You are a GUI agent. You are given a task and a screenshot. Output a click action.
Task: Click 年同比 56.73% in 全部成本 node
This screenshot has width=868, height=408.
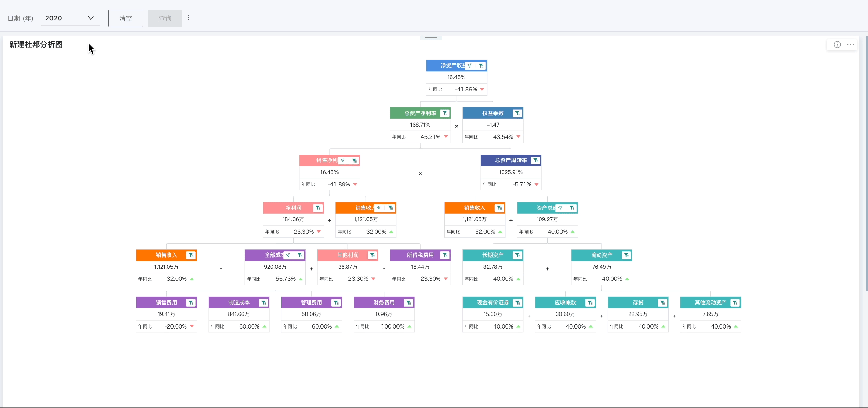point(275,279)
